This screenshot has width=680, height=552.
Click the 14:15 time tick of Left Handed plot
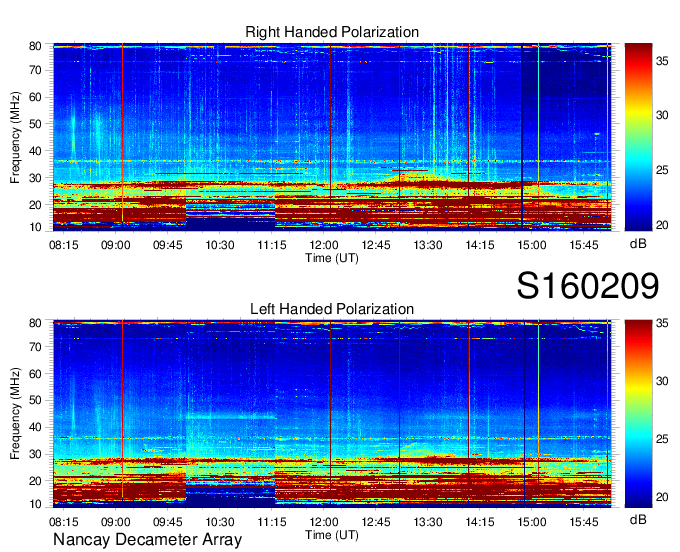[x=480, y=522]
